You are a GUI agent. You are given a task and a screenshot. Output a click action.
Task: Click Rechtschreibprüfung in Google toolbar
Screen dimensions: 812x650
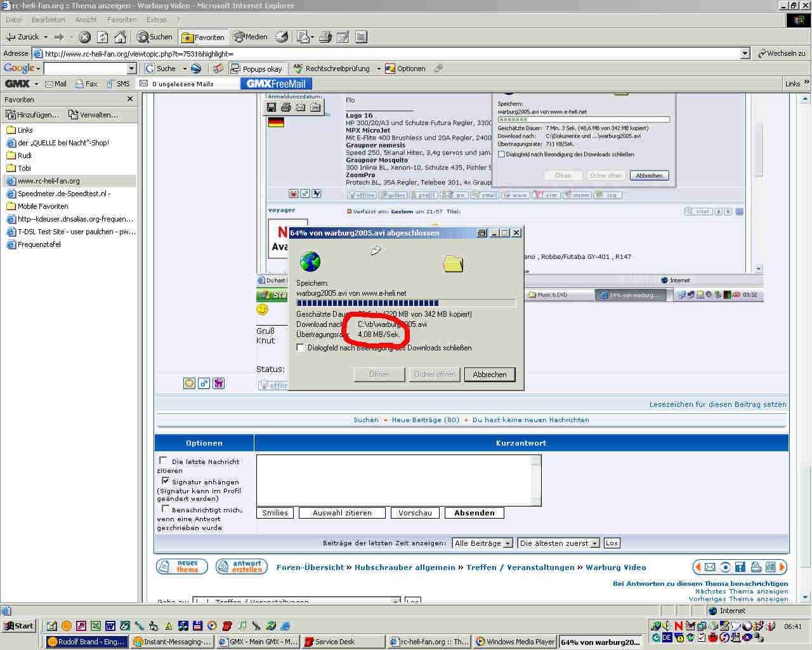coord(331,69)
